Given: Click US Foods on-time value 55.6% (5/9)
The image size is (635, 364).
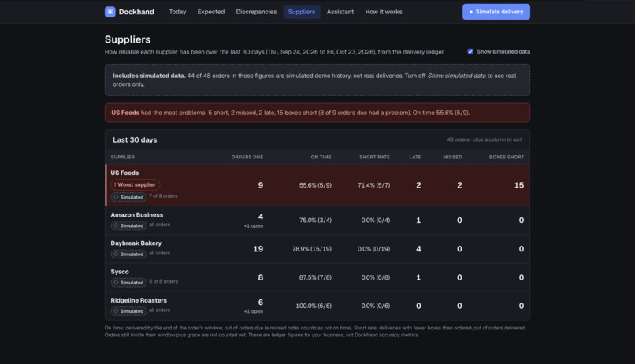Looking at the screenshot, I should click(x=315, y=185).
